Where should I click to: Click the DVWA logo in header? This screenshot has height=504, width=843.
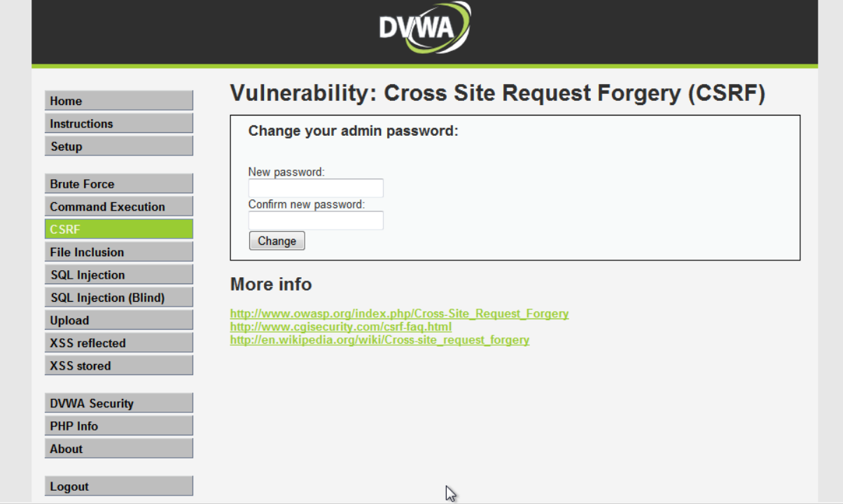[x=424, y=28]
